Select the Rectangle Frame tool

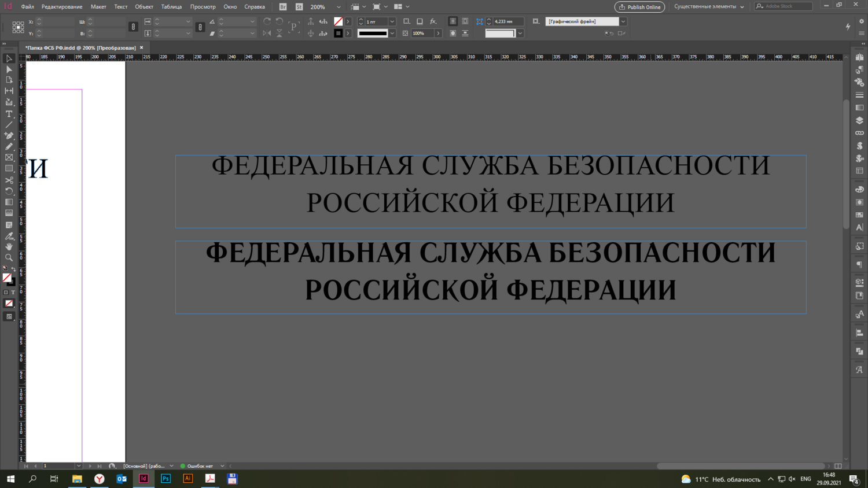click(x=9, y=158)
